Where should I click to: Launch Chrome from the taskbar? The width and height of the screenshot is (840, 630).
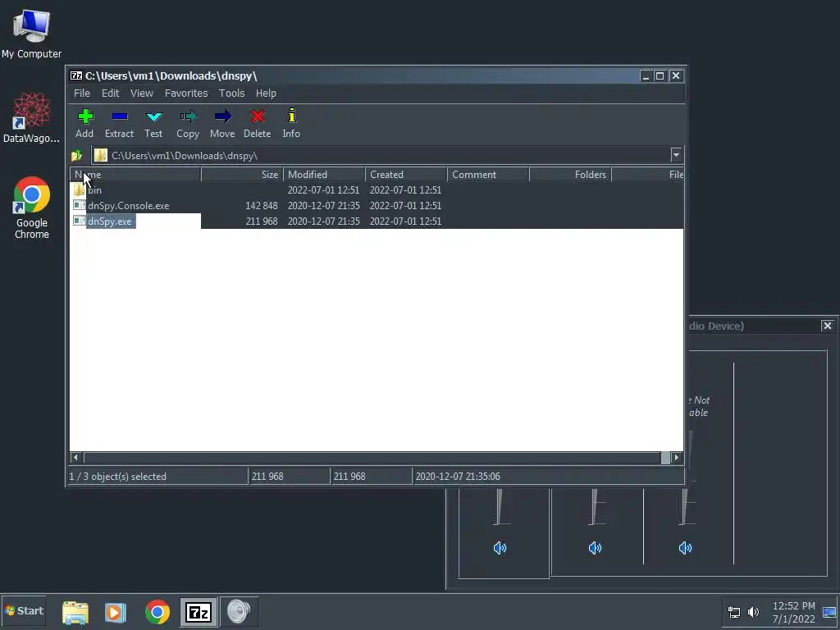coord(157,612)
